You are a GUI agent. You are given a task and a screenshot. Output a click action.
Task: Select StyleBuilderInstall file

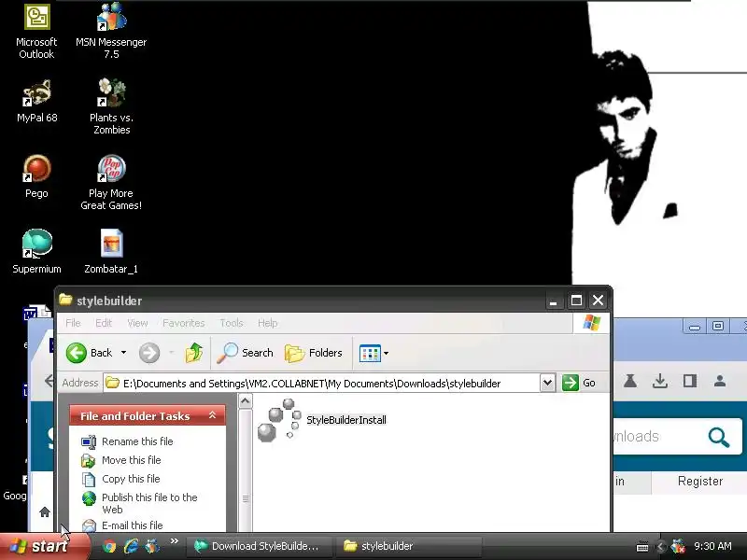[x=322, y=420]
